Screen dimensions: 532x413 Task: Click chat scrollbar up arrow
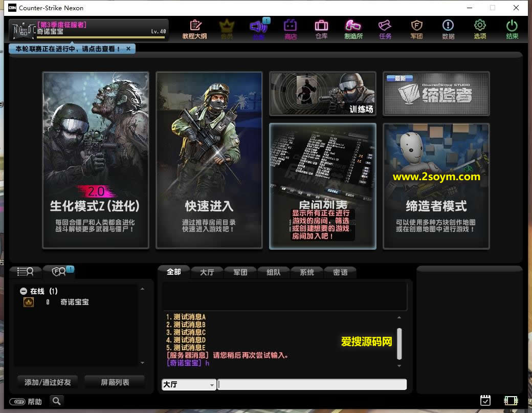(400, 318)
